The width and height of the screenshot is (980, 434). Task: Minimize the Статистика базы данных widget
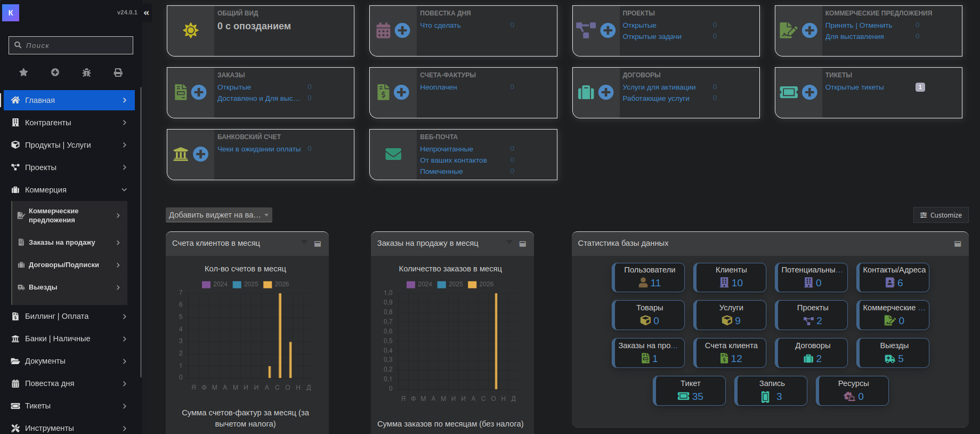click(x=958, y=244)
